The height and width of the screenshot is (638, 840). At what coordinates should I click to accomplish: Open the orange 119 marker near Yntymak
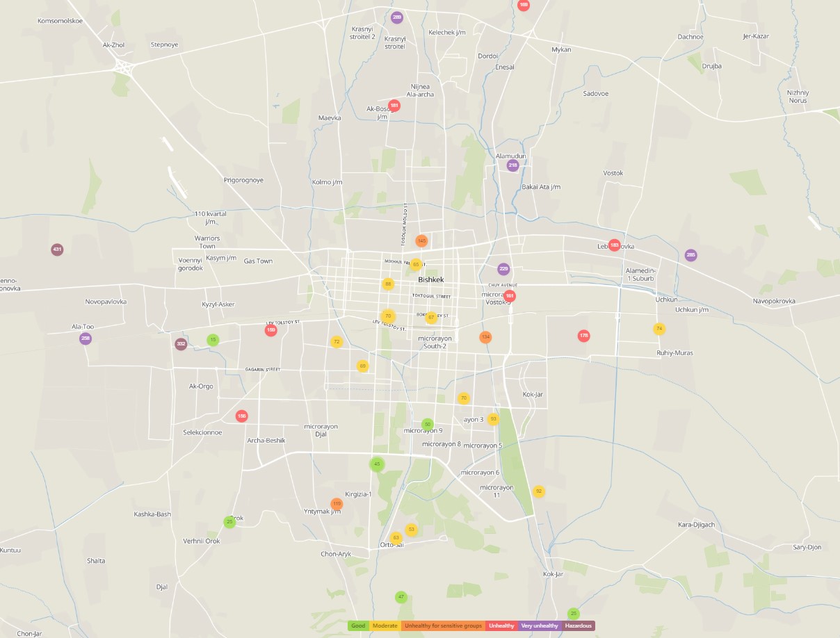[x=337, y=504]
